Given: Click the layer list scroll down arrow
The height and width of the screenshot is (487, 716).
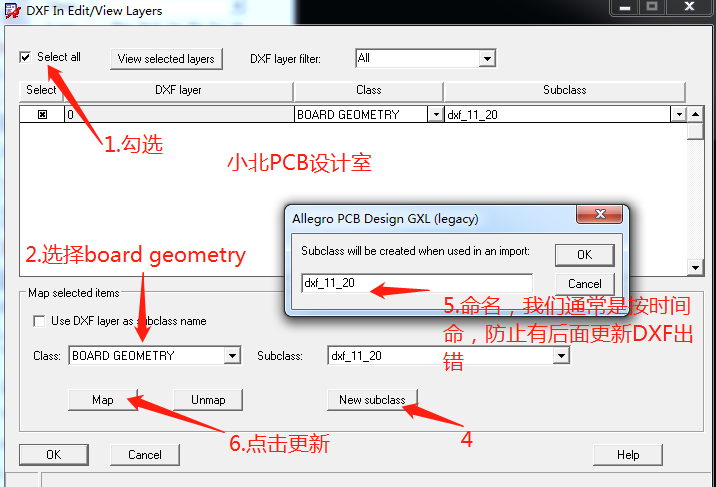Looking at the screenshot, I should pos(695,267).
